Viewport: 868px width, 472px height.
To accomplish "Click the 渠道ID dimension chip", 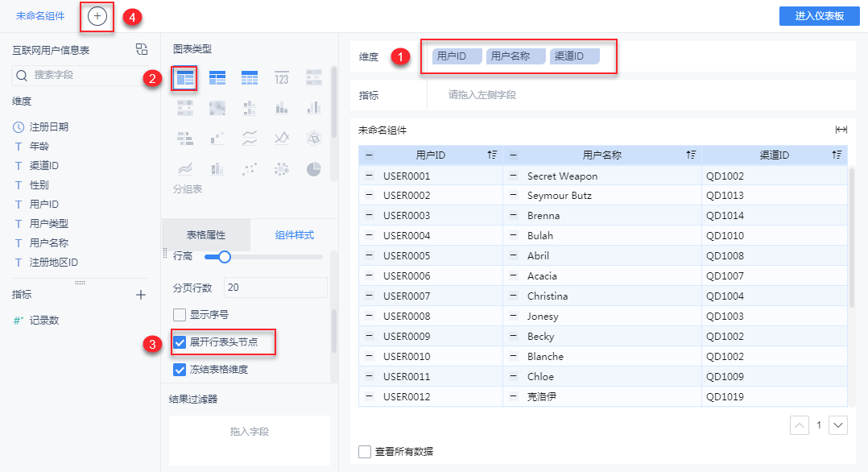I will pos(575,56).
